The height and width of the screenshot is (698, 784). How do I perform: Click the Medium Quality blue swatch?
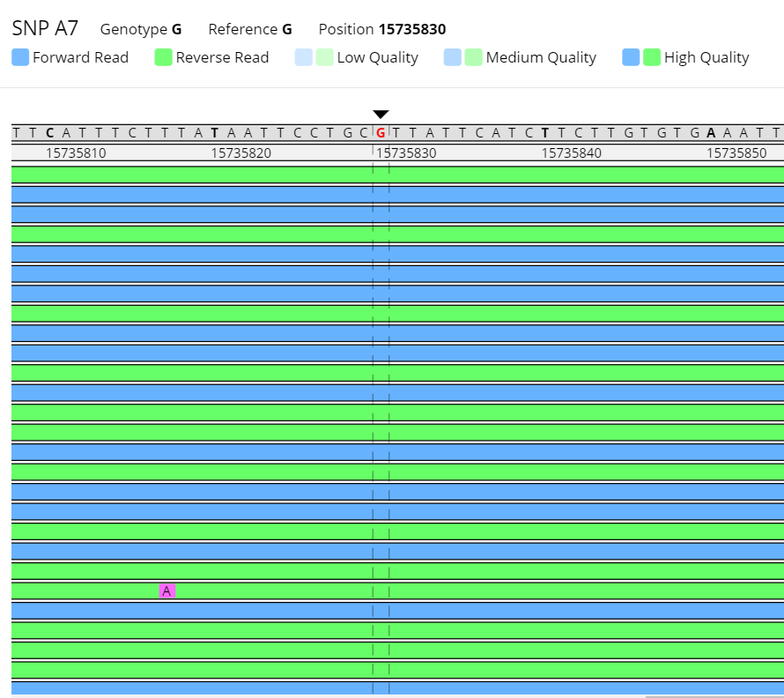pyautogui.click(x=453, y=57)
